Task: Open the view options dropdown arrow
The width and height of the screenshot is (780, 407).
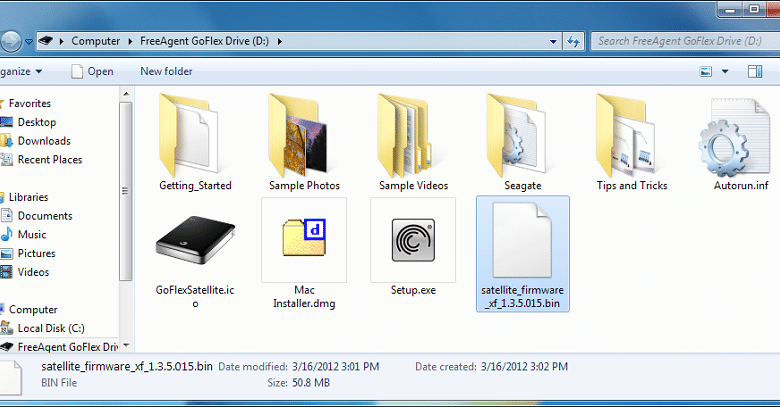Action: tap(725, 72)
